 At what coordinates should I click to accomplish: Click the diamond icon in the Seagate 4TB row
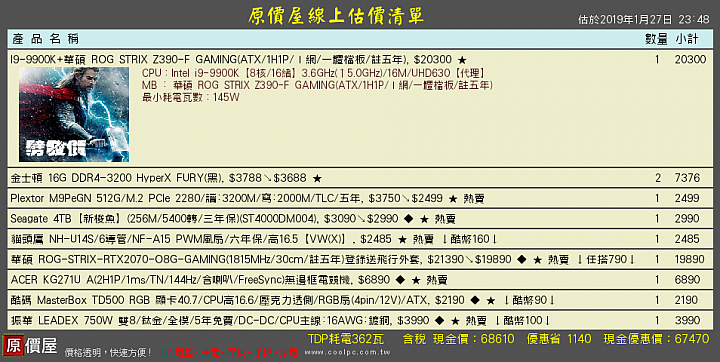[408, 219]
